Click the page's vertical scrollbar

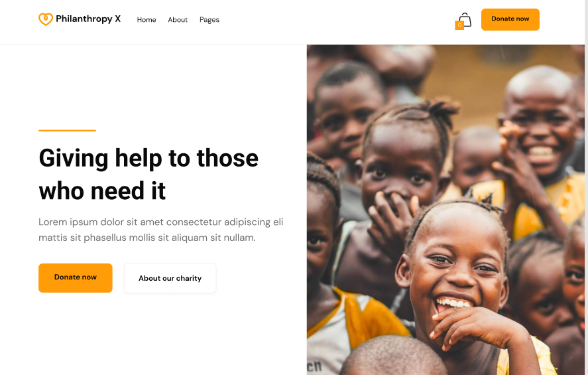pyautogui.click(x=586, y=187)
